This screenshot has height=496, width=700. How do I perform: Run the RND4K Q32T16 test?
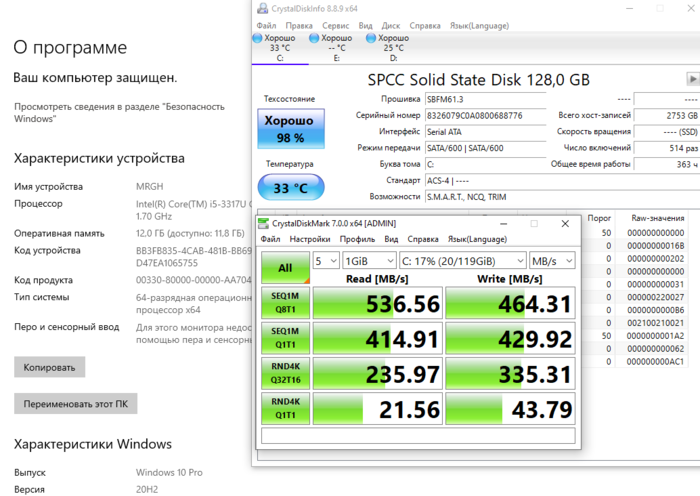point(285,373)
